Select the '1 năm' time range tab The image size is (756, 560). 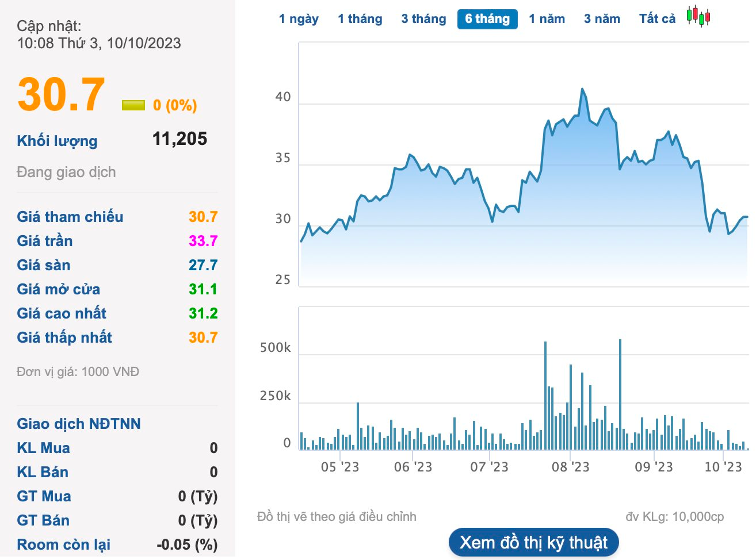[x=547, y=19]
